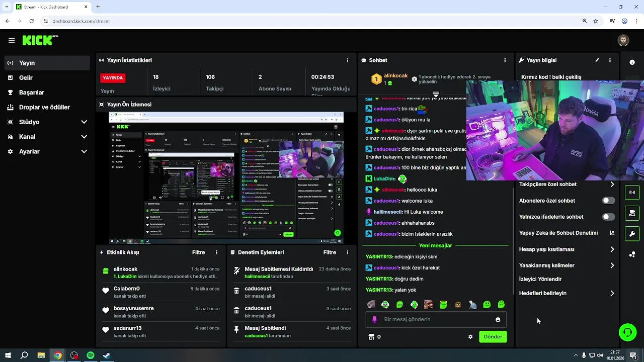The width and height of the screenshot is (644, 362).
Task: Click the three-dots cluster icon on the right rail
Action: tap(632, 254)
